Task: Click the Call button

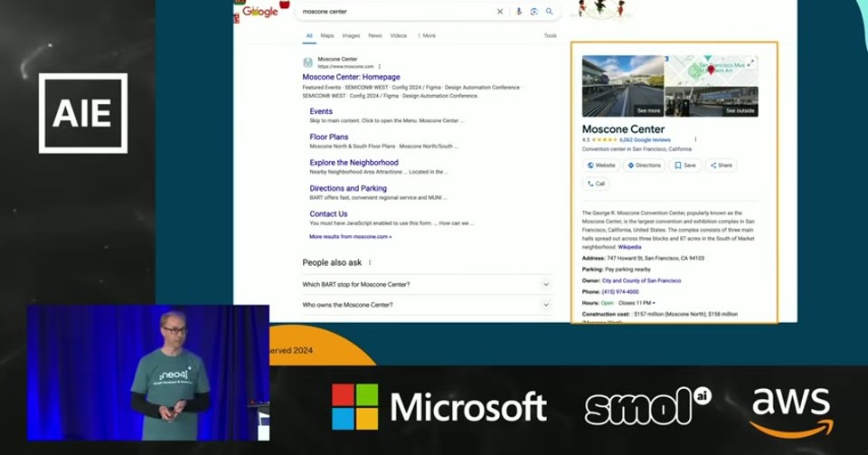Action: click(x=596, y=184)
